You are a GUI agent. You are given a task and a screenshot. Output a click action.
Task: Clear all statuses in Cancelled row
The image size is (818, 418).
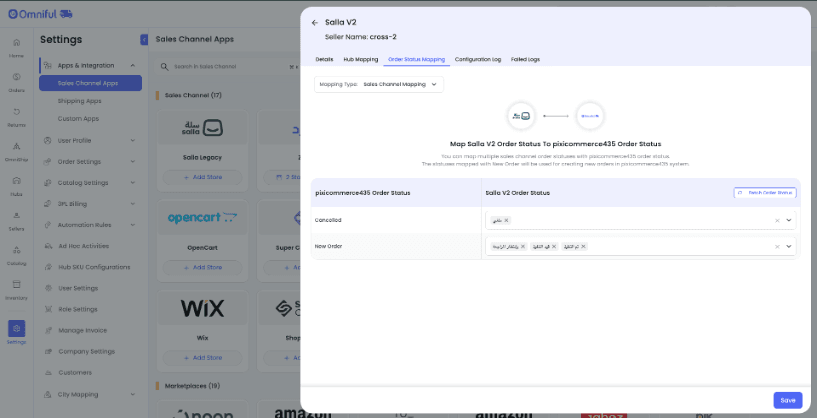(x=777, y=220)
